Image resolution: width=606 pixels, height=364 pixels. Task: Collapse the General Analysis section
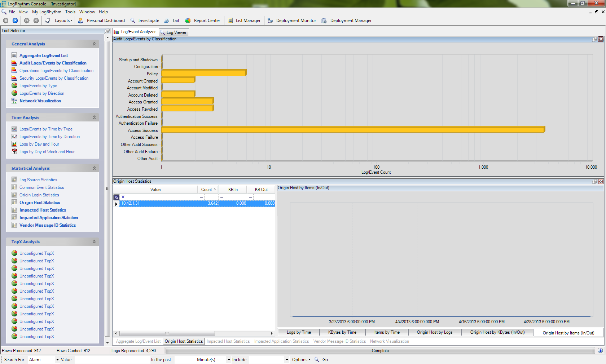click(x=94, y=44)
